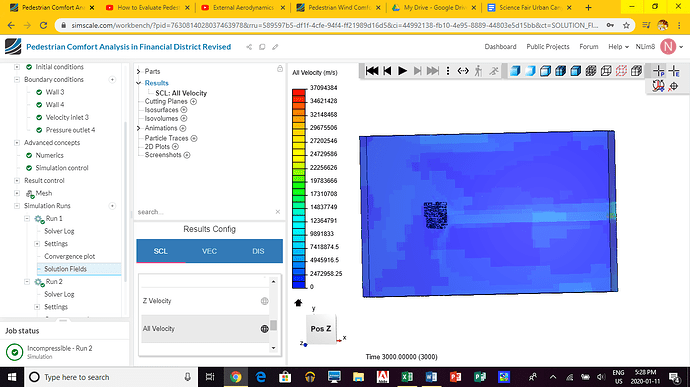Collapse Boundary conditions node
This screenshot has width=690, height=387.
coord(17,80)
